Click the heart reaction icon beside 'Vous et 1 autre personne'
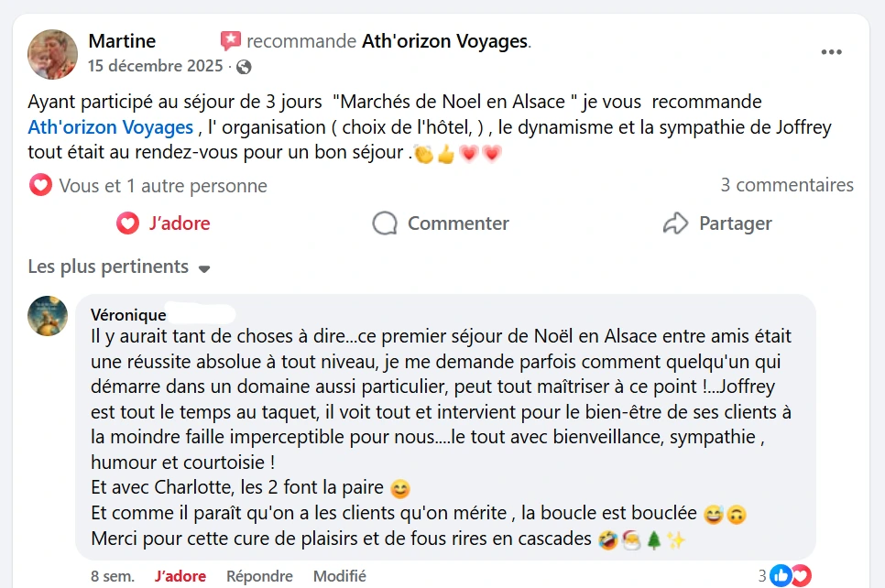 coord(40,186)
